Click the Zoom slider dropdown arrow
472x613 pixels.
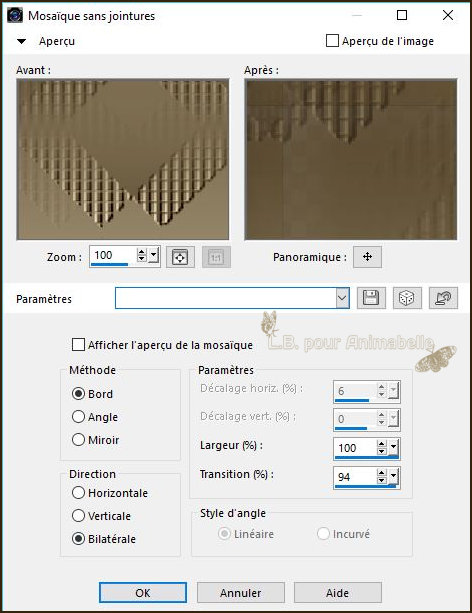click(x=154, y=255)
